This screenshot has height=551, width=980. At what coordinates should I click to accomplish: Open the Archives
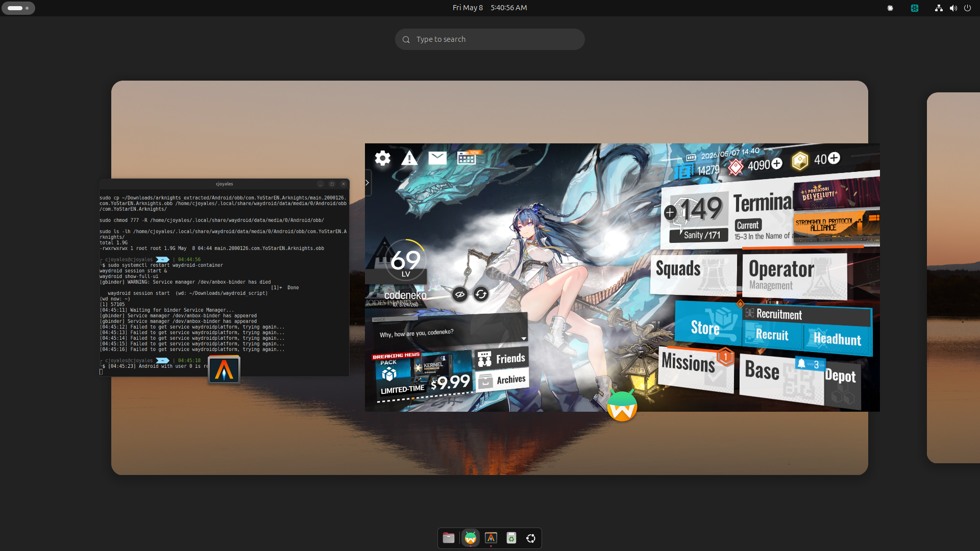(502, 380)
